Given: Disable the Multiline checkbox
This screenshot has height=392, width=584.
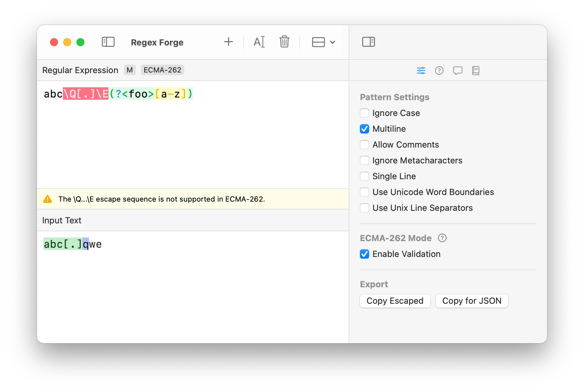Looking at the screenshot, I should pyautogui.click(x=364, y=129).
